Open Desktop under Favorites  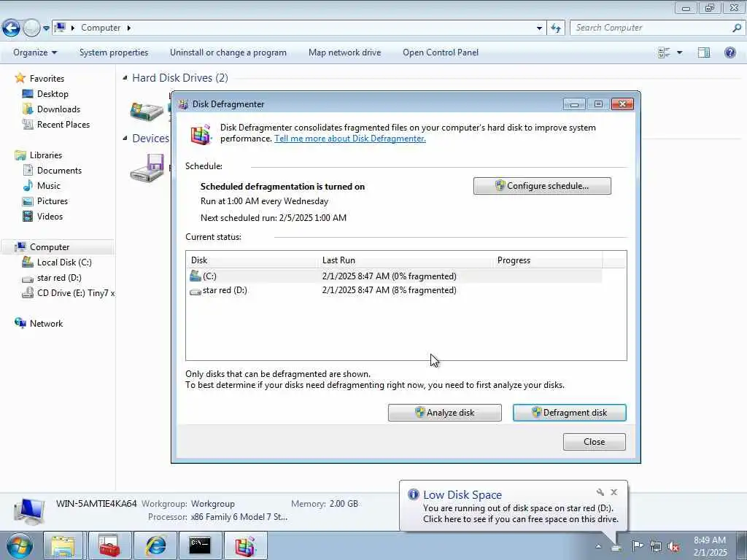[x=53, y=94]
